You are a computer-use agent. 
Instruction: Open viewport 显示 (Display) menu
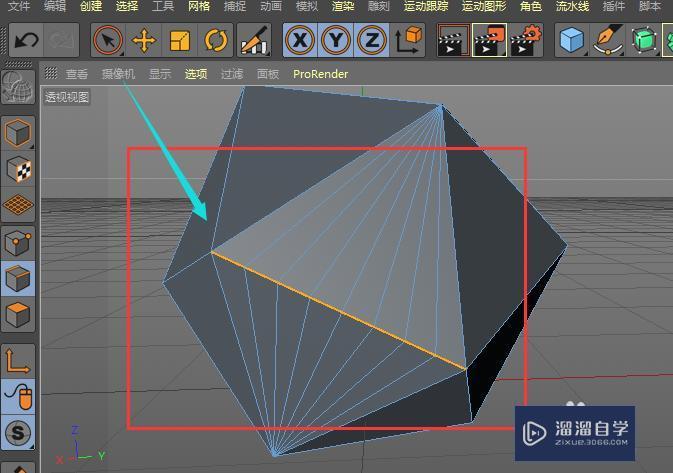pyautogui.click(x=160, y=74)
